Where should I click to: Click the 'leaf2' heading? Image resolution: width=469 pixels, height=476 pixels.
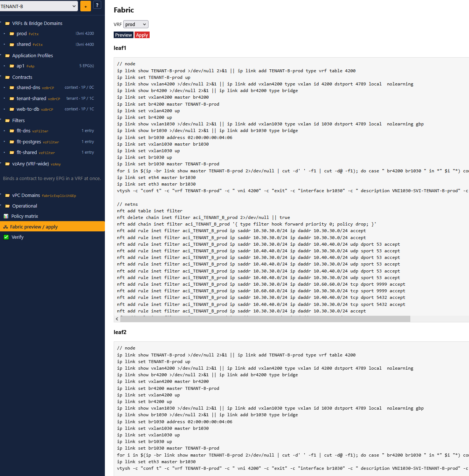point(120,332)
